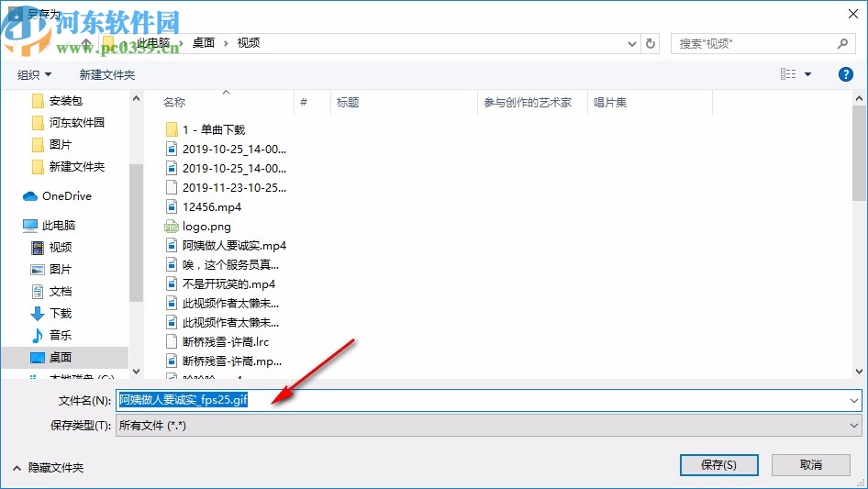Click the 参与创作的艺术家 column header
Screen dimensions: 868x489
[x=527, y=103]
